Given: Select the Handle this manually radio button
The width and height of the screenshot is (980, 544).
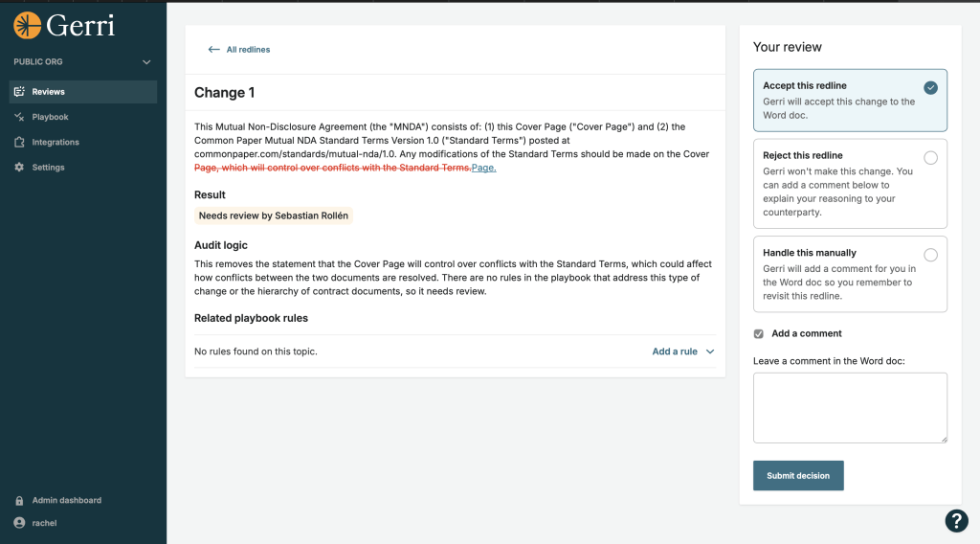Looking at the screenshot, I should (930, 255).
